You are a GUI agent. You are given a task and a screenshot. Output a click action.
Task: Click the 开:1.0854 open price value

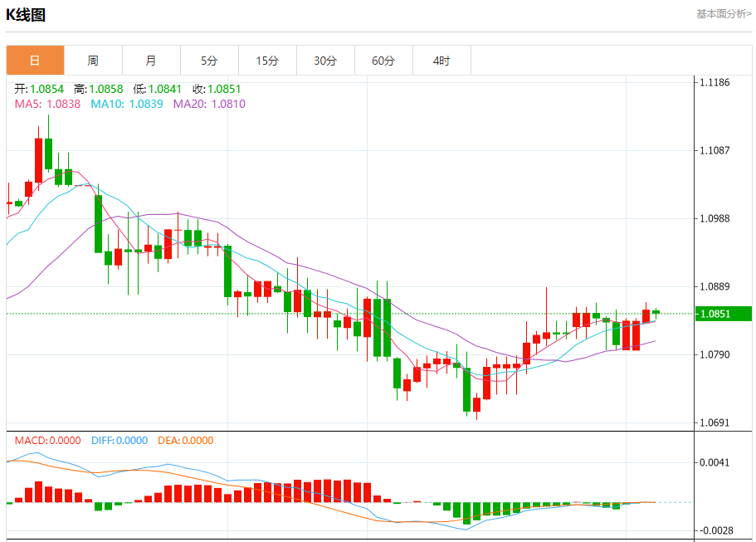click(39, 89)
